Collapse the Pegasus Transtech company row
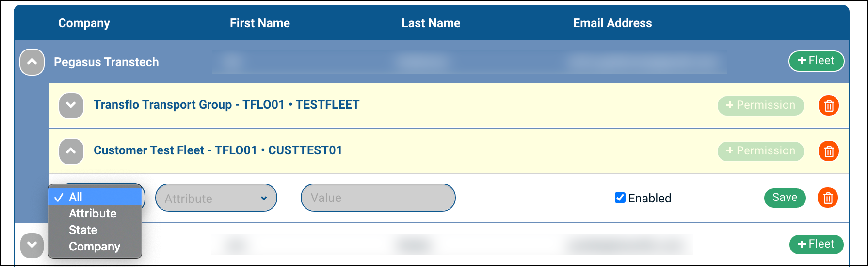This screenshot has width=868, height=267. tap(32, 62)
